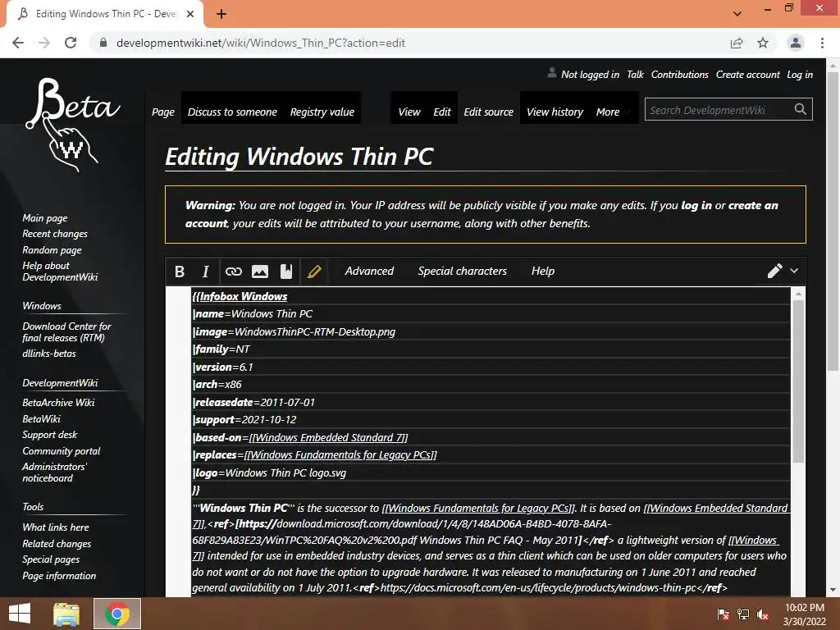Apply italic formatting in editor toolbar
This screenshot has height=630, width=840.
click(206, 272)
